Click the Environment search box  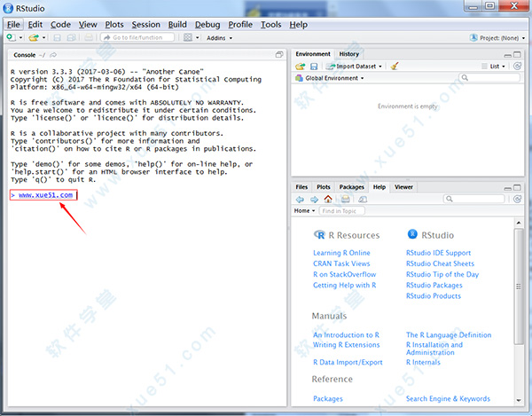pyautogui.click(x=489, y=78)
